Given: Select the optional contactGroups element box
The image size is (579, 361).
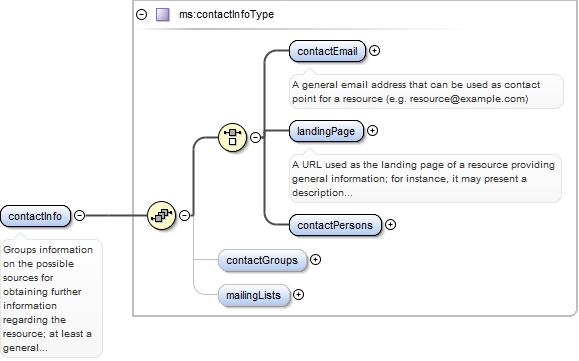Looking at the screenshot, I should 262,260.
